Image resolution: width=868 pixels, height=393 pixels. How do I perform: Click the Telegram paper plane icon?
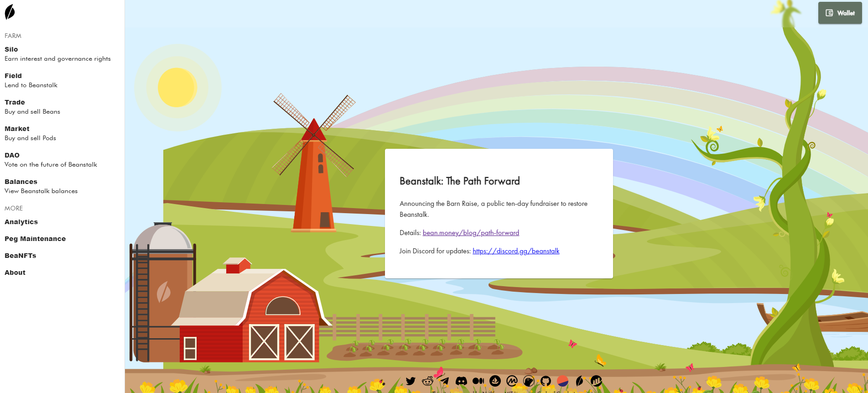click(444, 381)
